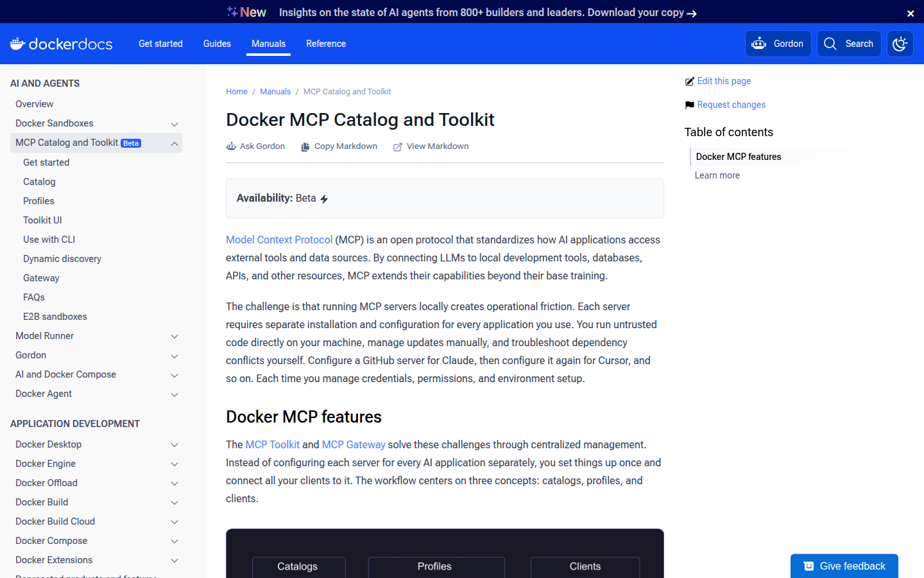Select the Manuals tab
Image resolution: width=924 pixels, height=578 pixels.
click(268, 44)
